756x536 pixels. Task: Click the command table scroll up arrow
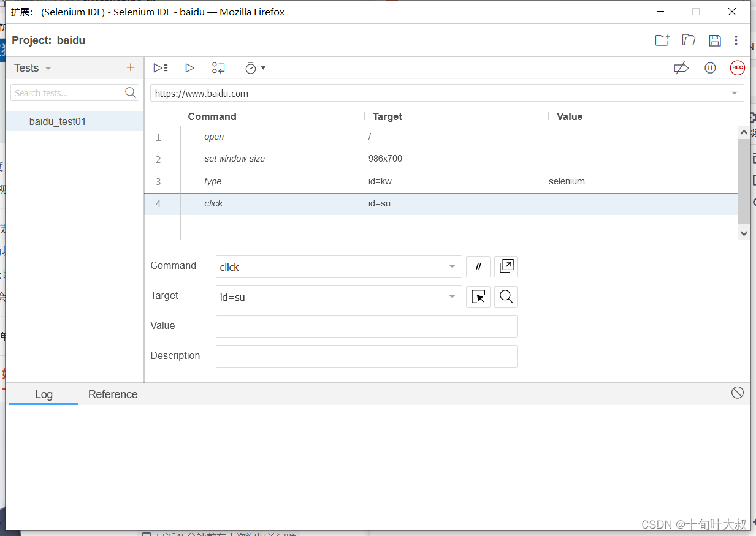pyautogui.click(x=744, y=132)
